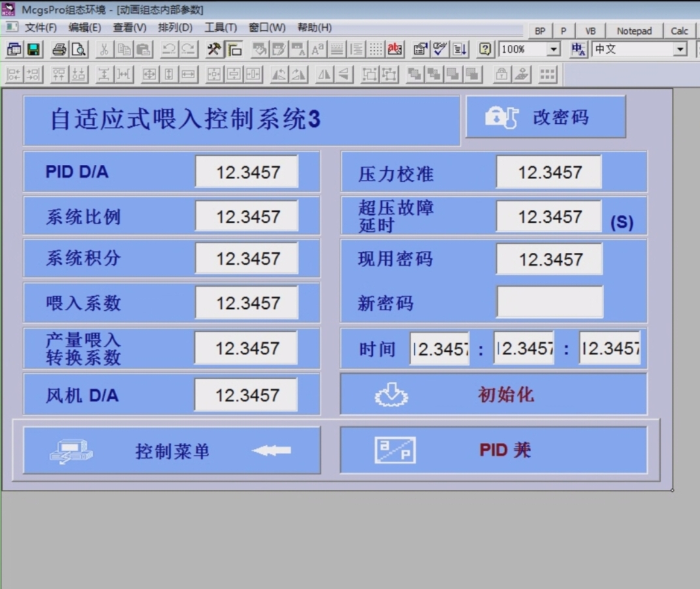Launch Notepad from the top shortcut bar
Image resolution: width=700 pixels, height=589 pixels.
tap(634, 31)
